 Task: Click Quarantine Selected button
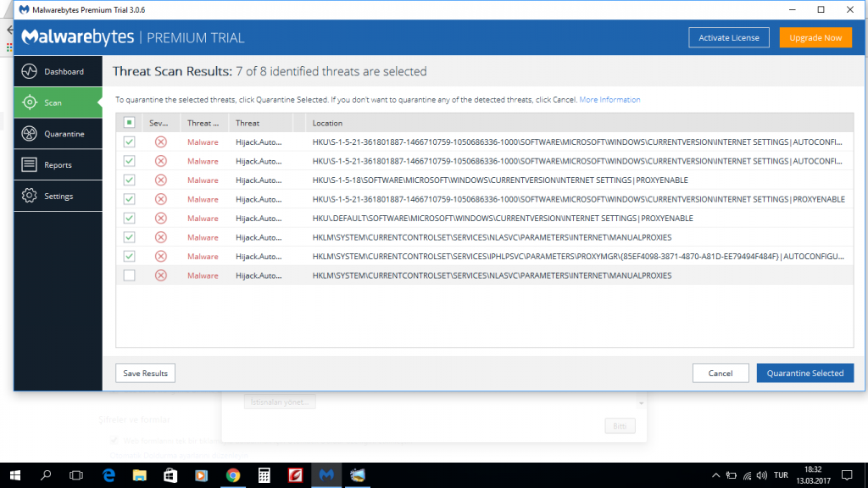coord(805,374)
